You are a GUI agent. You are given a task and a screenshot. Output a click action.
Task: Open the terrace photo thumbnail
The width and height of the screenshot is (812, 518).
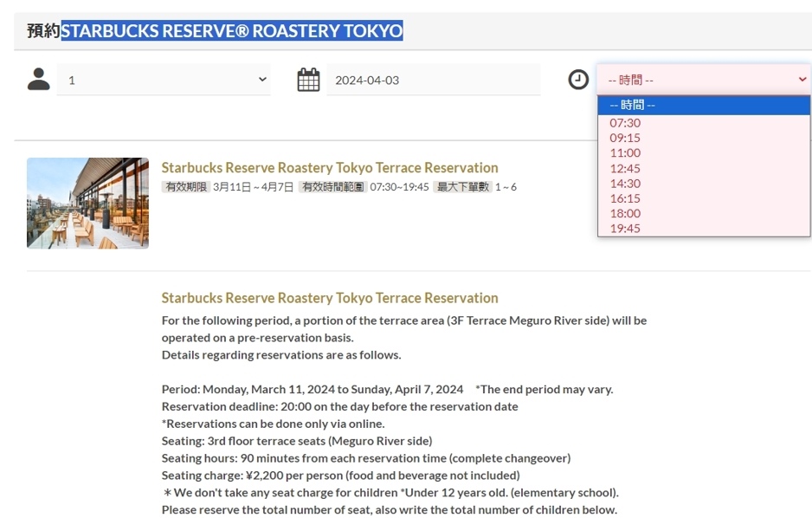click(88, 203)
